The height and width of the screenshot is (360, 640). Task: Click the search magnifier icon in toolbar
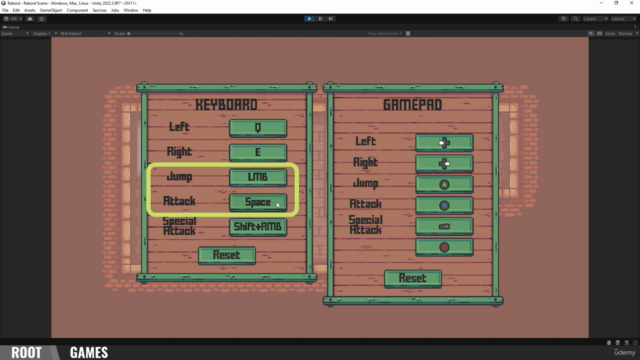tap(576, 19)
